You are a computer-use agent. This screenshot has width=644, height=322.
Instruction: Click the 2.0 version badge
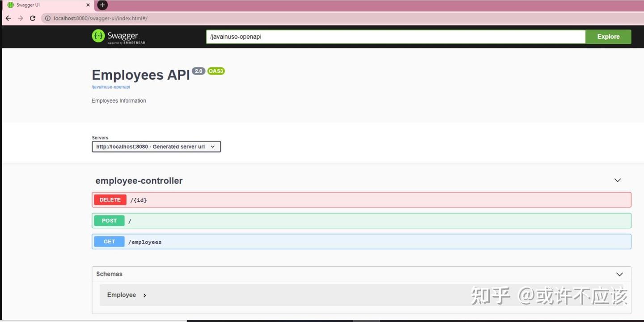coord(198,71)
